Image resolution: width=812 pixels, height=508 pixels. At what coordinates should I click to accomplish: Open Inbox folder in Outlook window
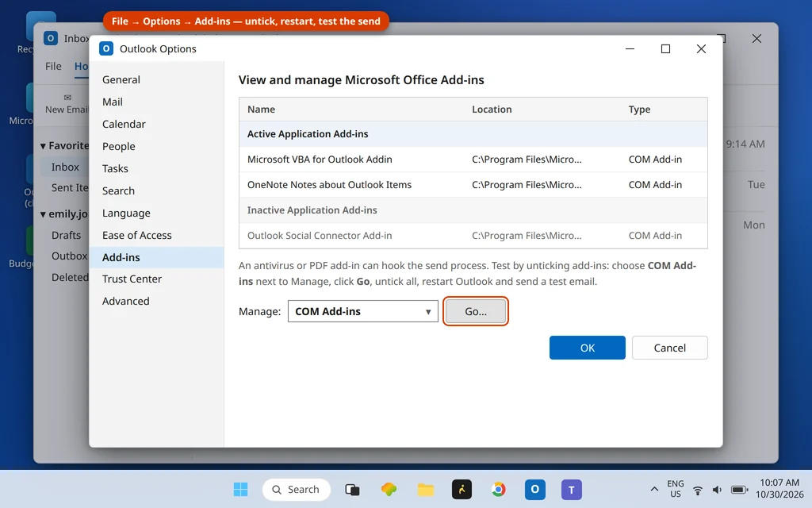(65, 167)
